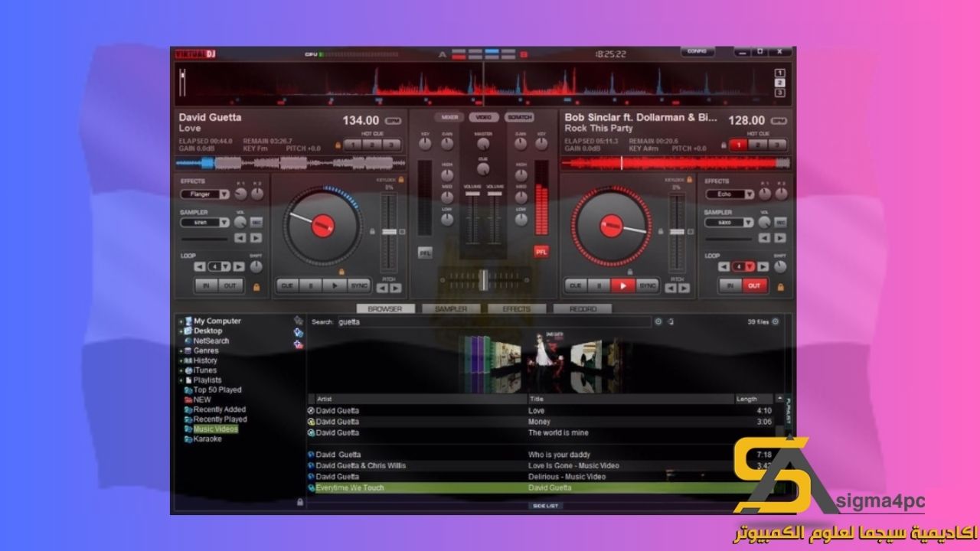The image size is (980, 551).
Task: Open the Echo effects dropdown
Action: click(748, 194)
